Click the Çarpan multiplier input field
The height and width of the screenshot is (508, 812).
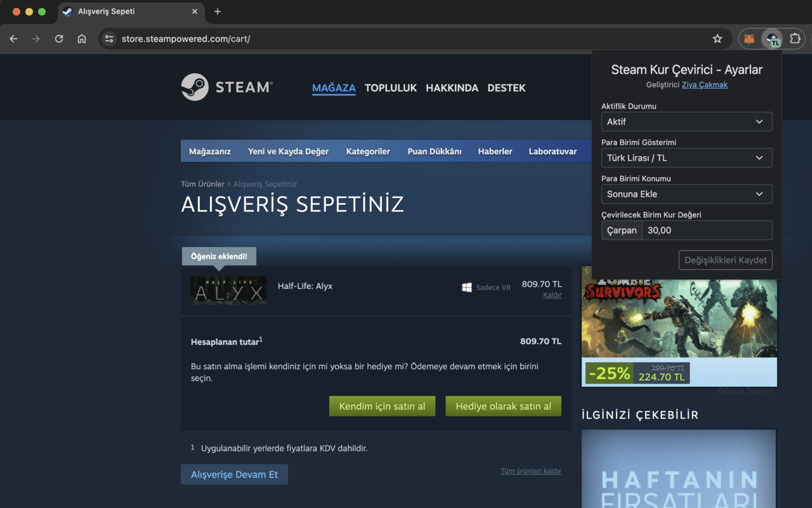[707, 230]
